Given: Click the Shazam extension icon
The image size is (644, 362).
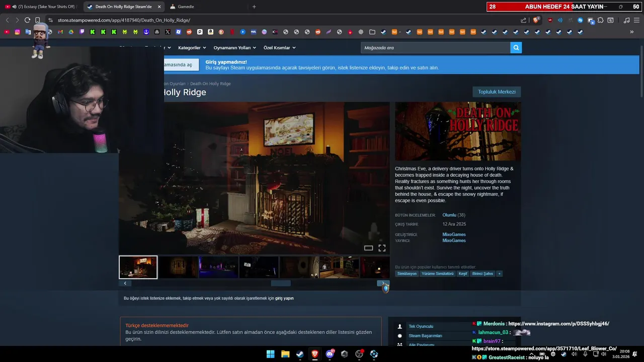Looking at the screenshot, I should point(580,20).
